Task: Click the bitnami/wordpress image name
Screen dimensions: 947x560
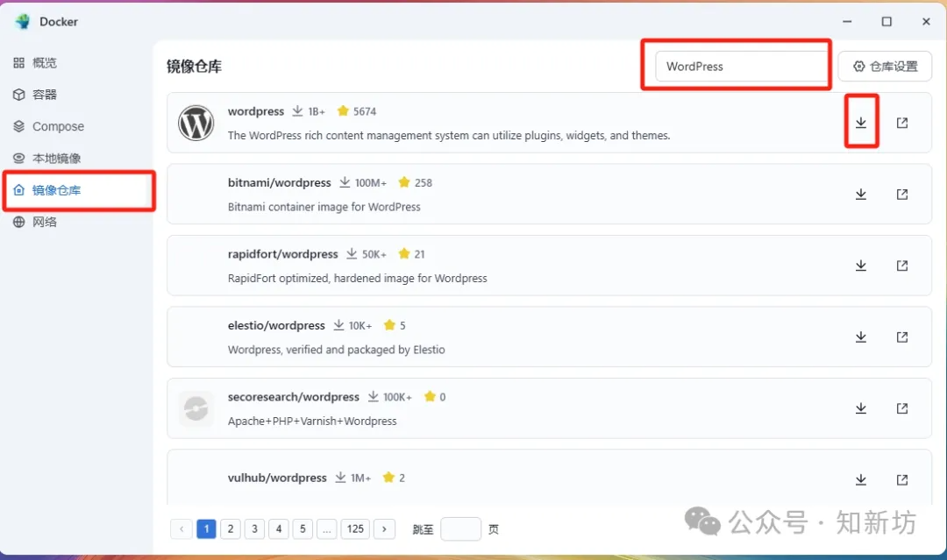Action: [279, 183]
